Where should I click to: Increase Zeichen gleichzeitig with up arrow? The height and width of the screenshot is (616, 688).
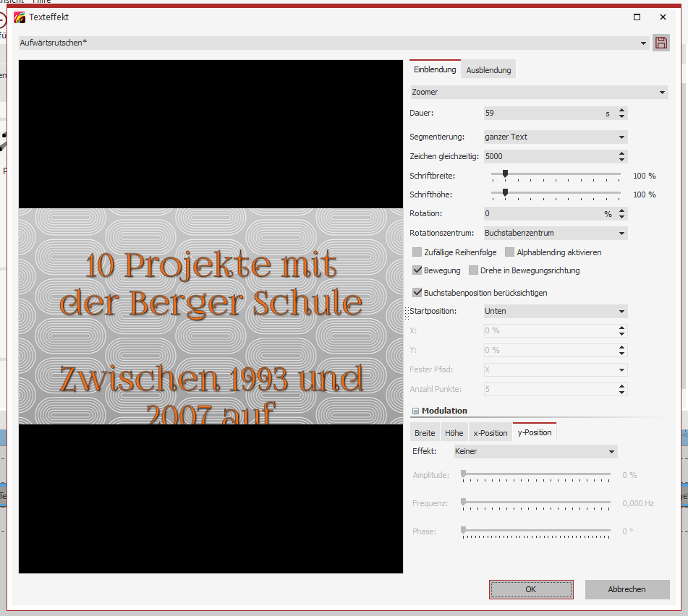[622, 153]
